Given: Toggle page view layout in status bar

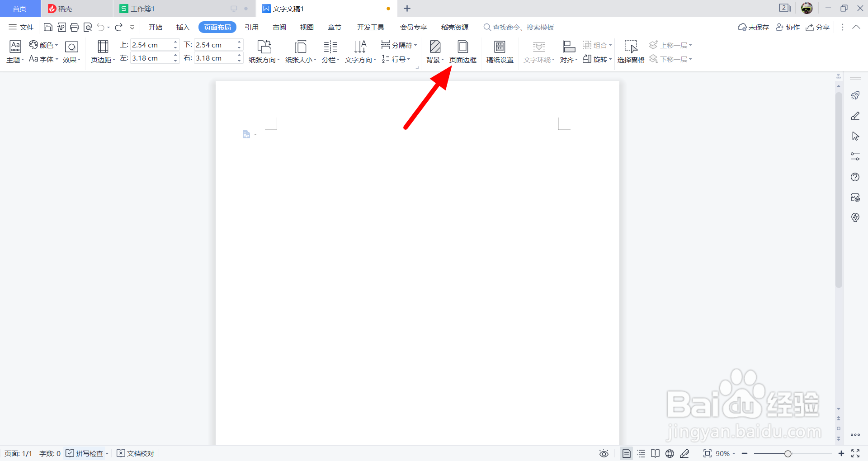Looking at the screenshot, I should click(626, 453).
